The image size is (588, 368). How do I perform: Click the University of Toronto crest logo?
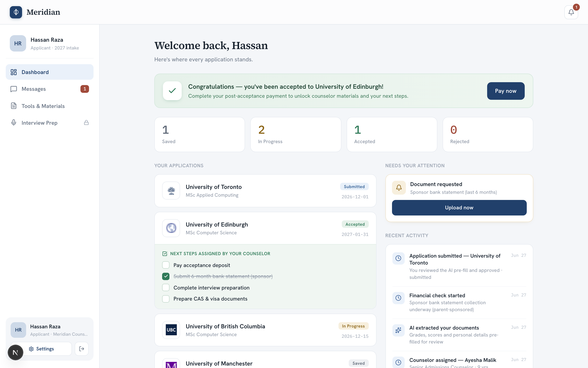(x=171, y=191)
